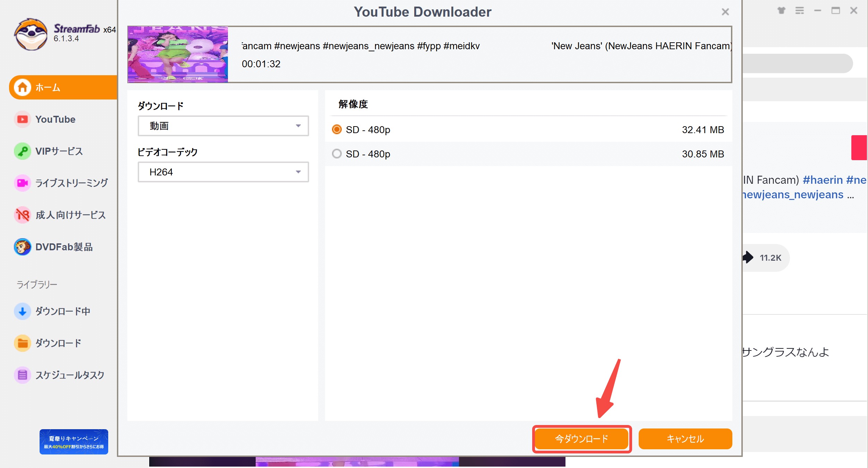
Task: Click the #haerin hashtag link in browser
Action: point(823,180)
